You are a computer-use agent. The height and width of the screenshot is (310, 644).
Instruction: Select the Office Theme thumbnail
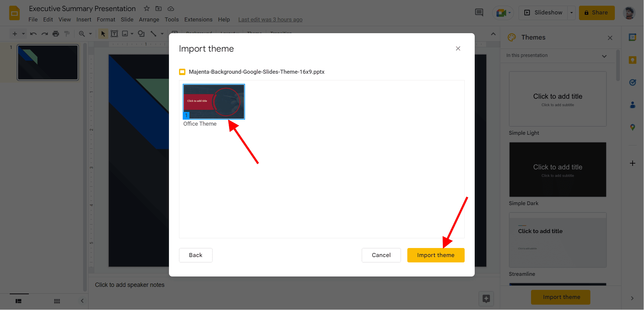tap(214, 102)
